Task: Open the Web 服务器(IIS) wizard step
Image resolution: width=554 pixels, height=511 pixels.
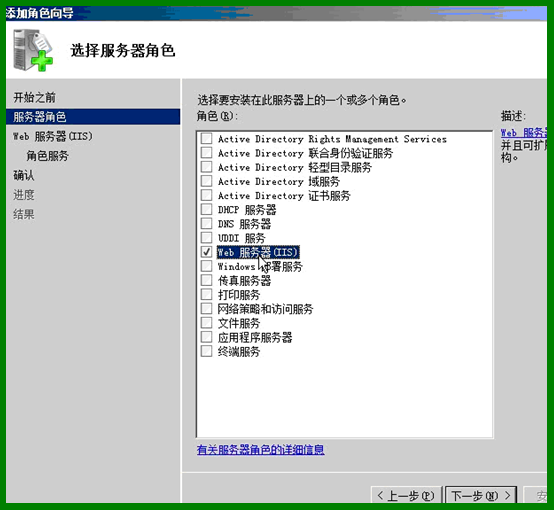Action: coord(53,136)
